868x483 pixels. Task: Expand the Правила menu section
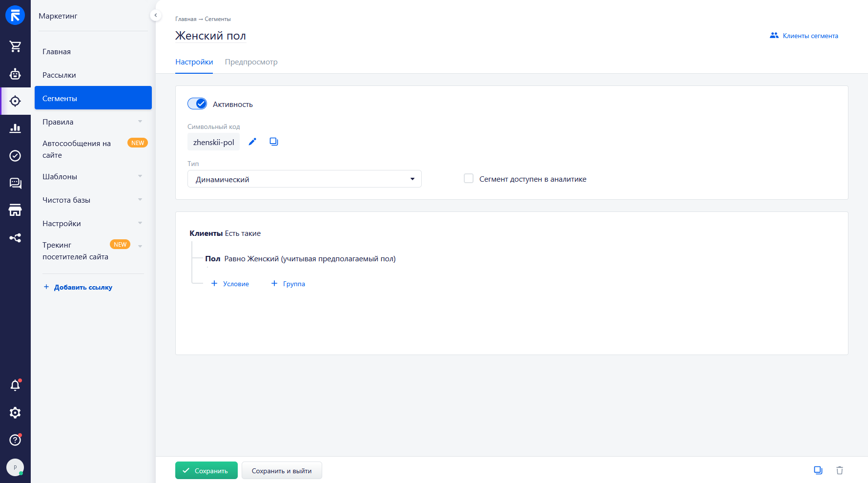[93, 122]
